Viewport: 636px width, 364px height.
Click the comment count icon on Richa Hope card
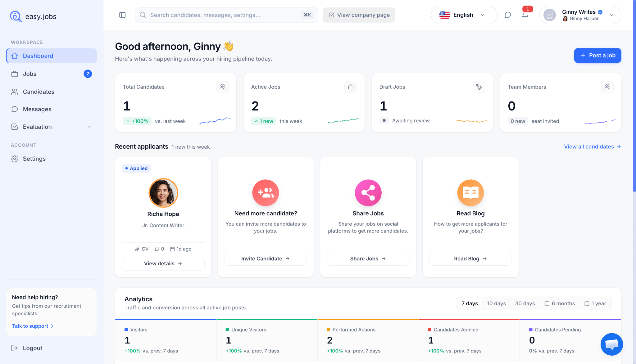[157, 249]
